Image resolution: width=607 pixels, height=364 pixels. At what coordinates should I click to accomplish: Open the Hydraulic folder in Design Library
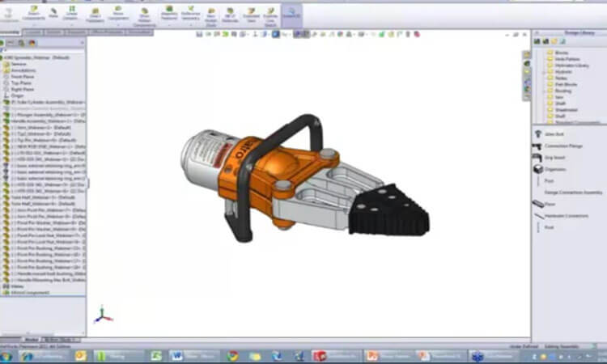562,71
